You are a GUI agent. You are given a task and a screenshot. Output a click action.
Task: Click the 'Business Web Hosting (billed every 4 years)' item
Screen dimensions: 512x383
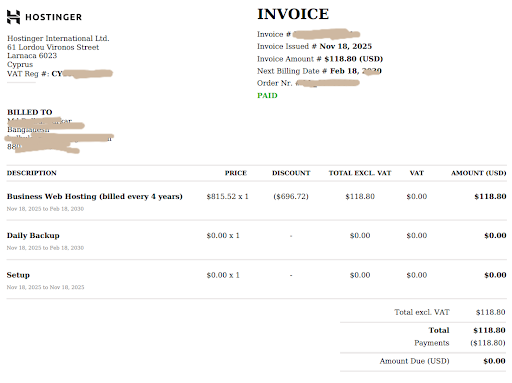point(95,196)
